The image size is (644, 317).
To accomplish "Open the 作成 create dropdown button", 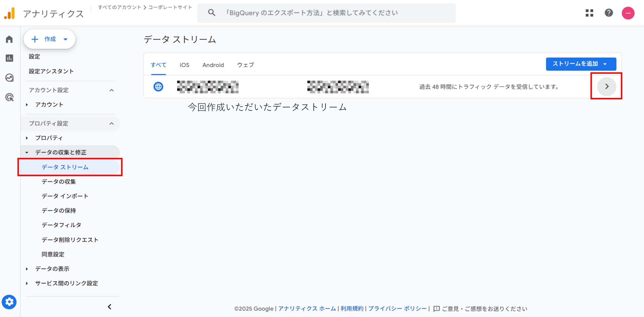I will click(50, 39).
